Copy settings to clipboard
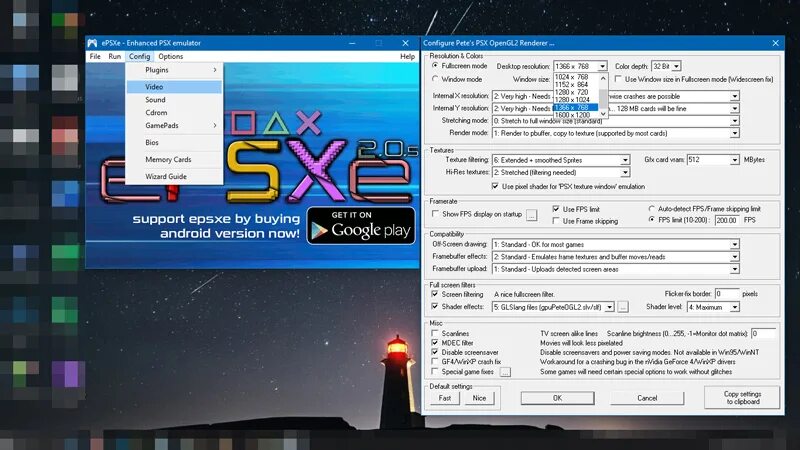Image resolution: width=800 pixels, height=450 pixels. pyautogui.click(x=742, y=397)
